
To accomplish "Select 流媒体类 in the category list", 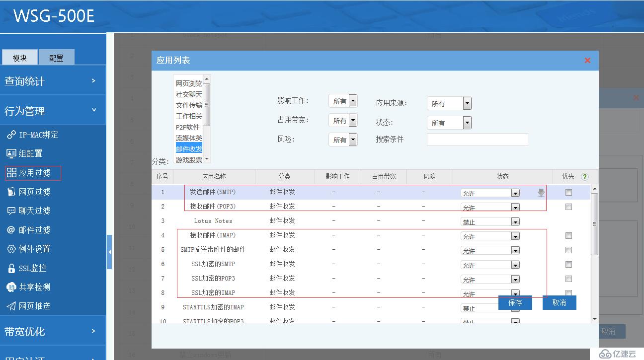I will click(x=189, y=138).
